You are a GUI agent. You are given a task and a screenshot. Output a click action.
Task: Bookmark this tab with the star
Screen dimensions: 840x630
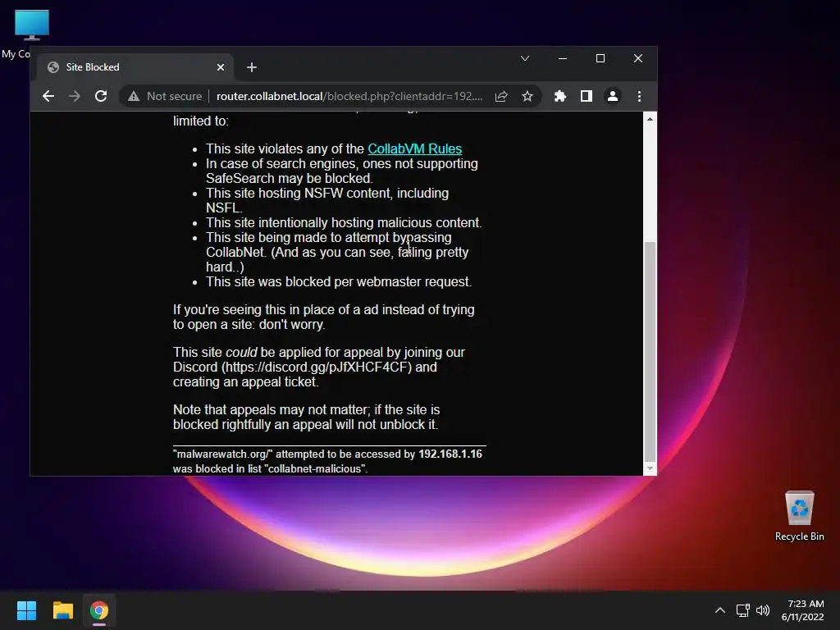tap(527, 97)
